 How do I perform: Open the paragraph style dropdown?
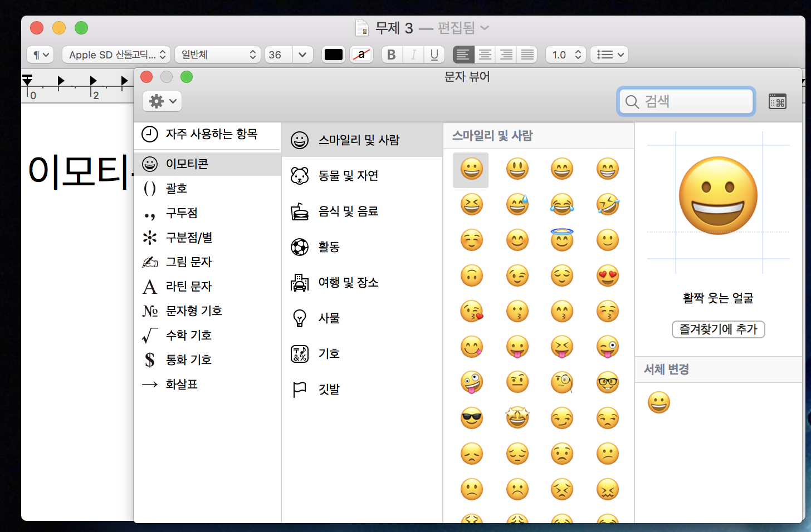41,55
